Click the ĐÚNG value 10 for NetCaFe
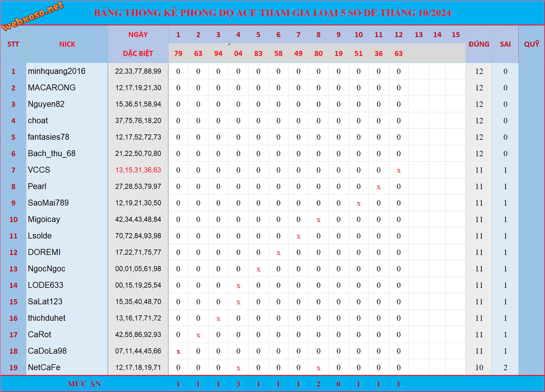The image size is (545, 392). [x=479, y=367]
